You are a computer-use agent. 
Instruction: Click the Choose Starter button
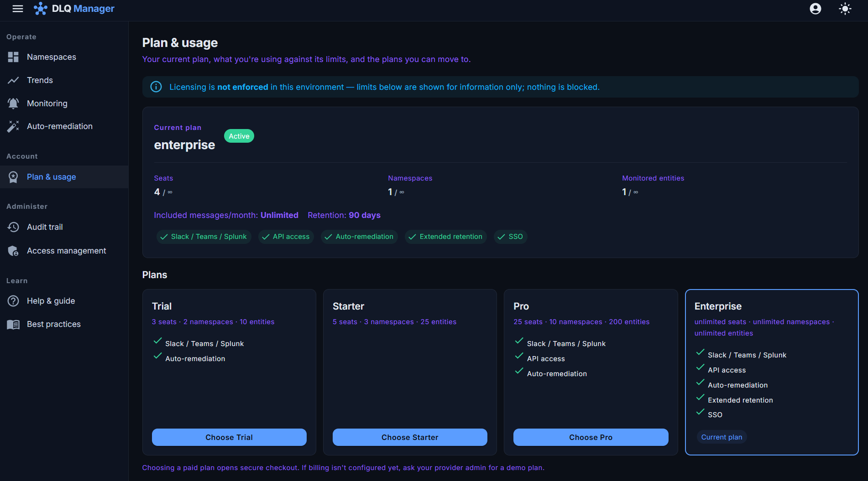point(410,437)
